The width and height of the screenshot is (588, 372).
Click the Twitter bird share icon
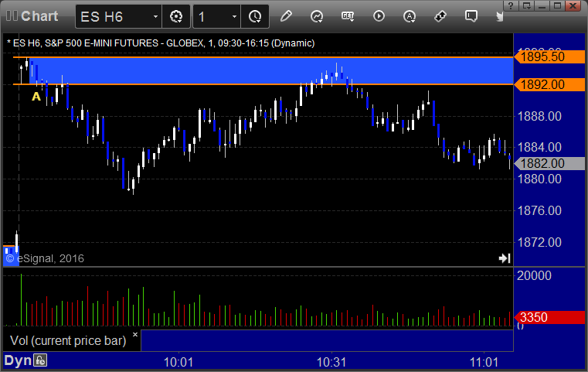tap(499, 16)
